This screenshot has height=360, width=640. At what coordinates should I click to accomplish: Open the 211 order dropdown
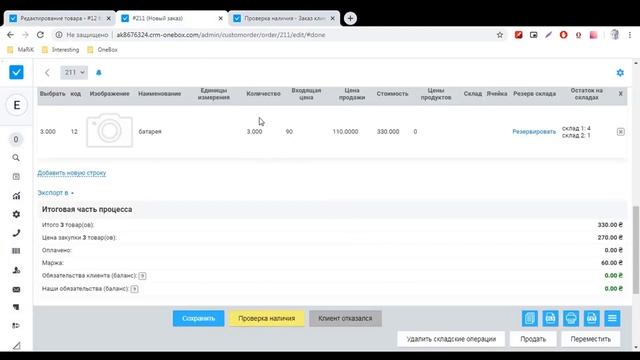pos(74,73)
